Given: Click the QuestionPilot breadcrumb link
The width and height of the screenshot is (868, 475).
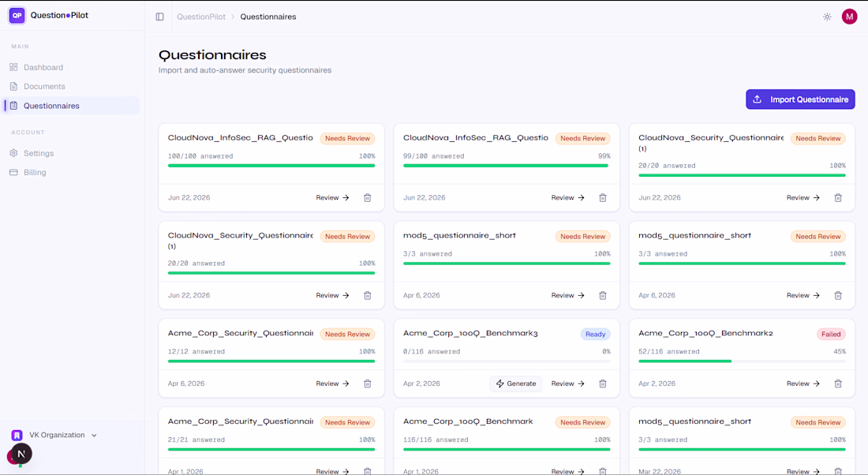Looking at the screenshot, I should tap(201, 17).
